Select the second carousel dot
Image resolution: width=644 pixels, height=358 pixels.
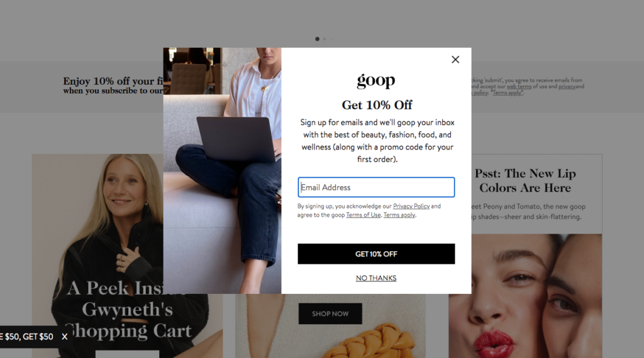click(x=325, y=39)
